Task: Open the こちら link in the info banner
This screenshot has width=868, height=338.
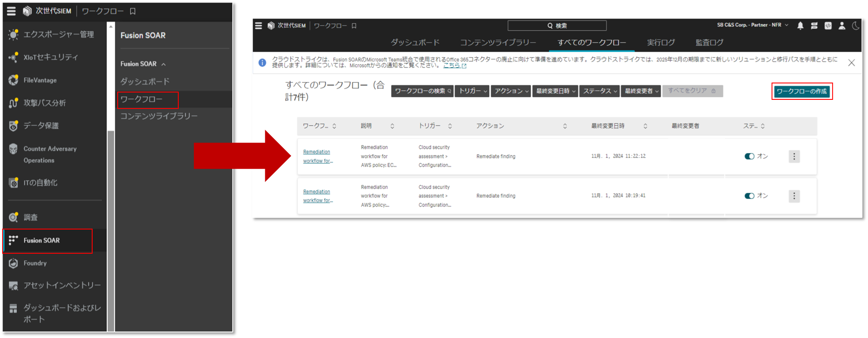Action: click(x=454, y=66)
